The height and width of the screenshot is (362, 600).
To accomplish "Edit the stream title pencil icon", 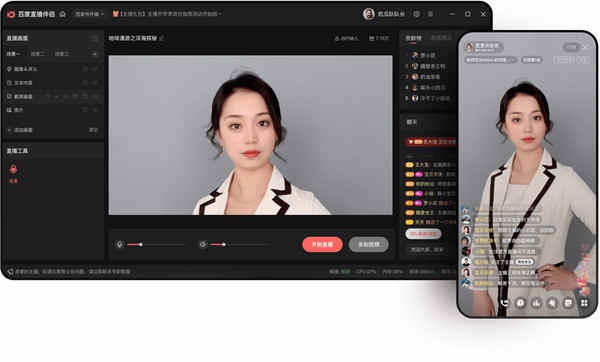I will click(162, 38).
